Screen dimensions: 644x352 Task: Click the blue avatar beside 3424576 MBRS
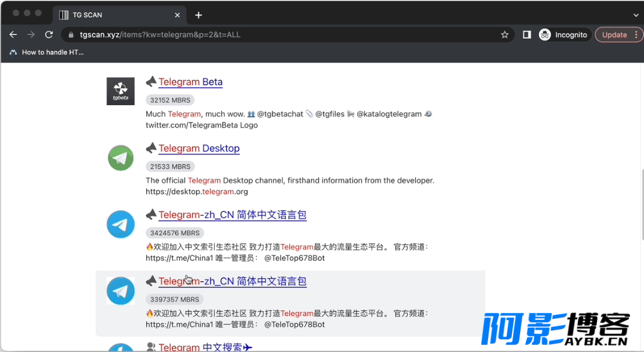pyautogui.click(x=121, y=224)
